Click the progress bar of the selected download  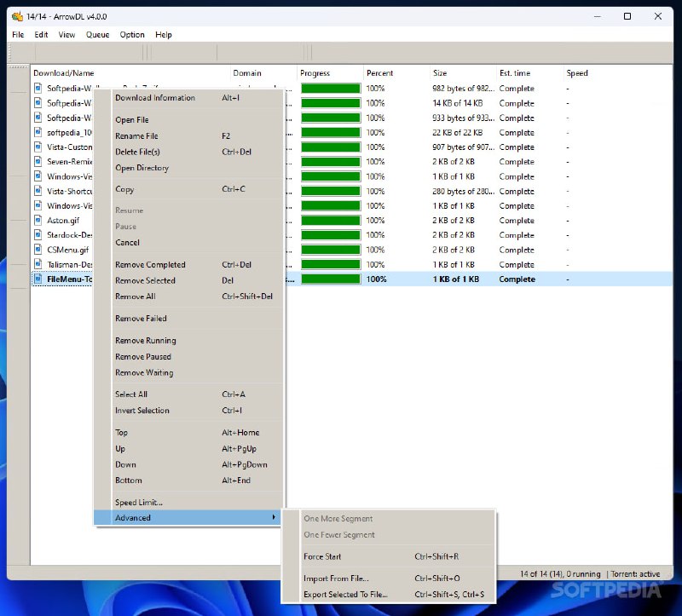pos(331,279)
